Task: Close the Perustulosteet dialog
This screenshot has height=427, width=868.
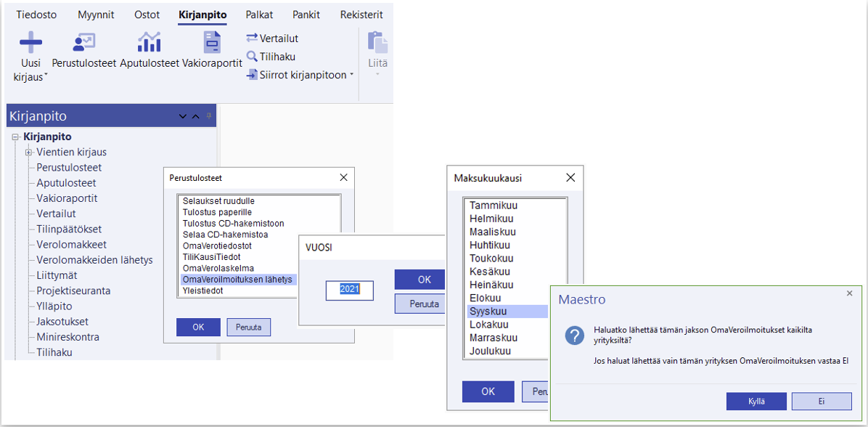Action: click(x=343, y=177)
